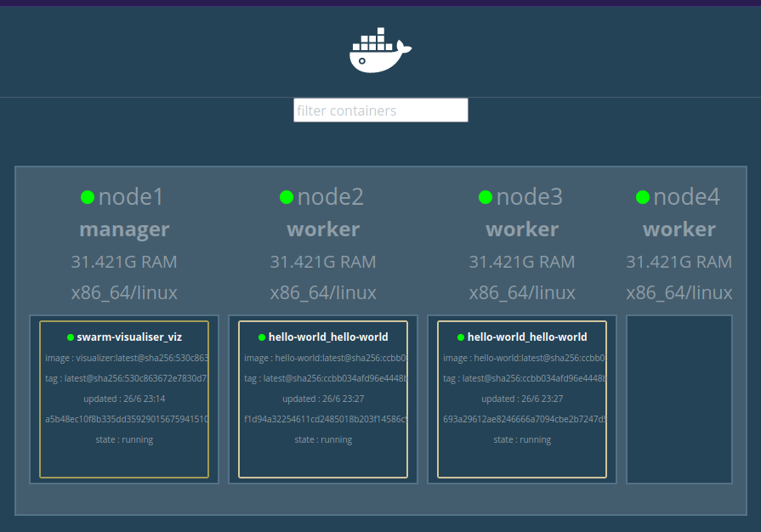761x532 pixels.
Task: Click container ID 693a29612ae8246666a
Action: click(x=525, y=419)
